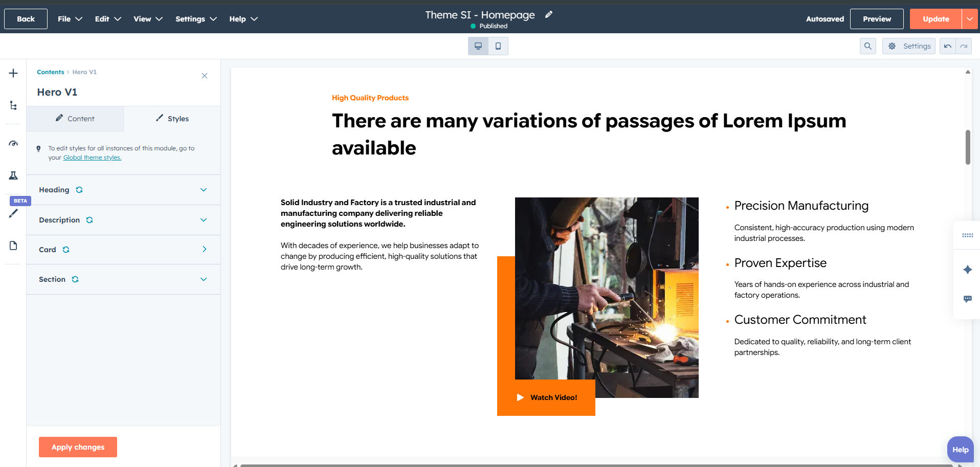The width and height of the screenshot is (980, 467).
Task: Open the test flask icon in sidebar
Action: [x=13, y=175]
